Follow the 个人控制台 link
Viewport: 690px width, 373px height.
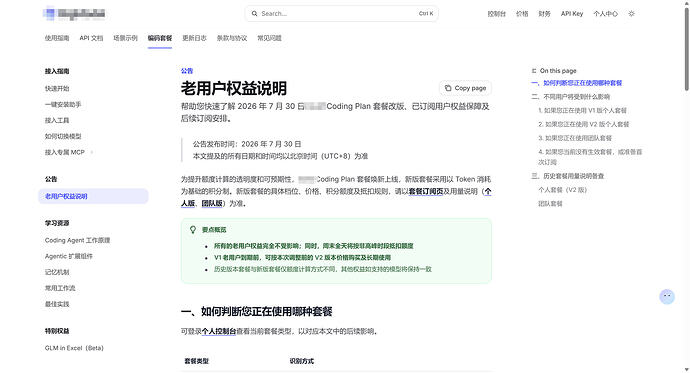[219, 331]
